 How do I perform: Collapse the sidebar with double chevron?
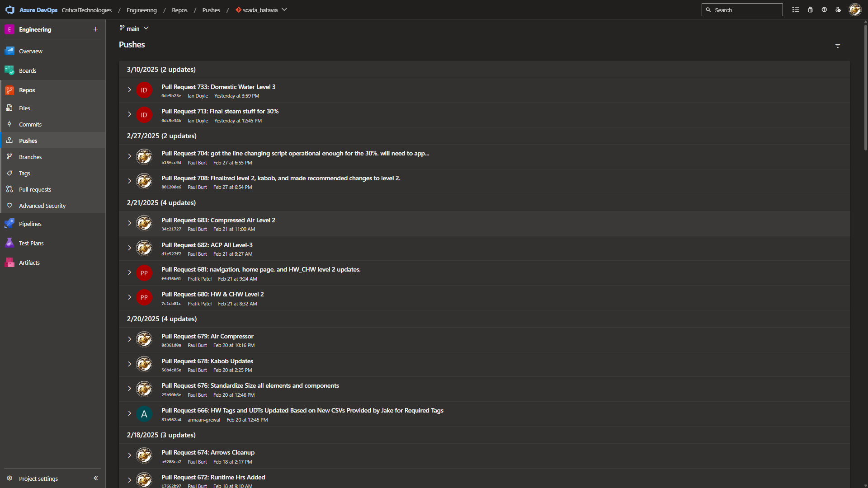[95, 478]
